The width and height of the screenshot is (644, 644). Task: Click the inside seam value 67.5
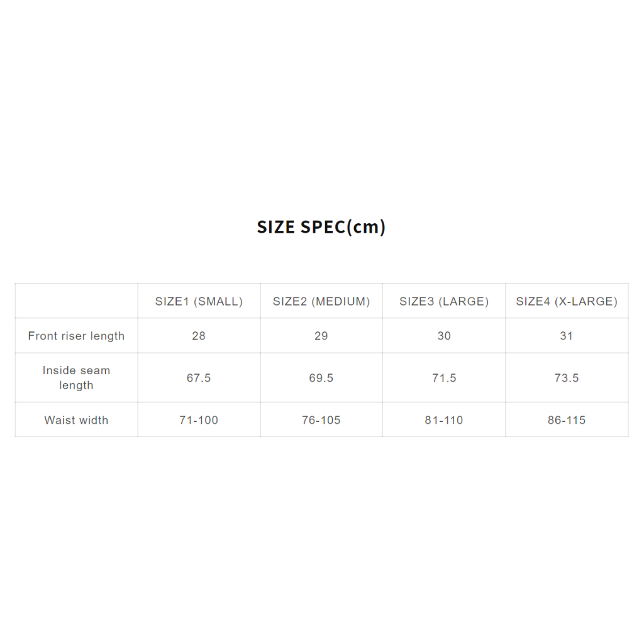click(x=199, y=378)
